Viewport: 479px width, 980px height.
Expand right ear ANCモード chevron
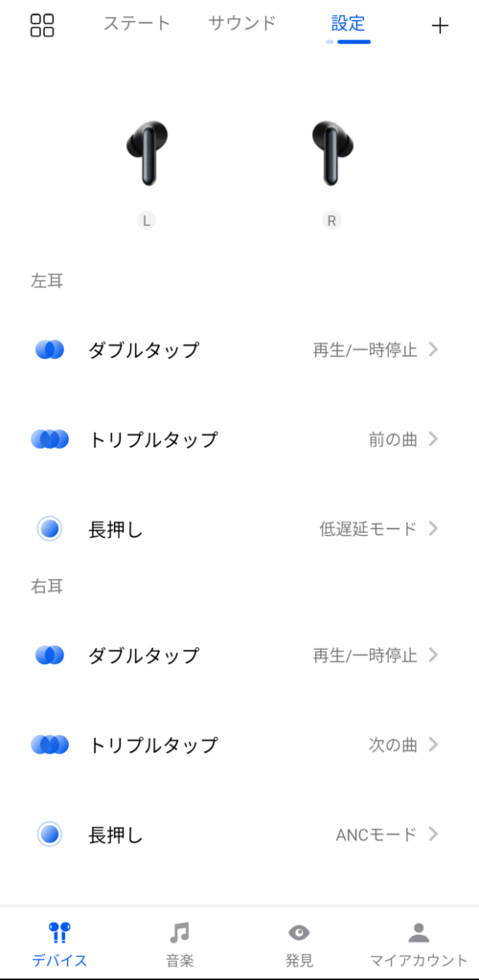tap(433, 835)
